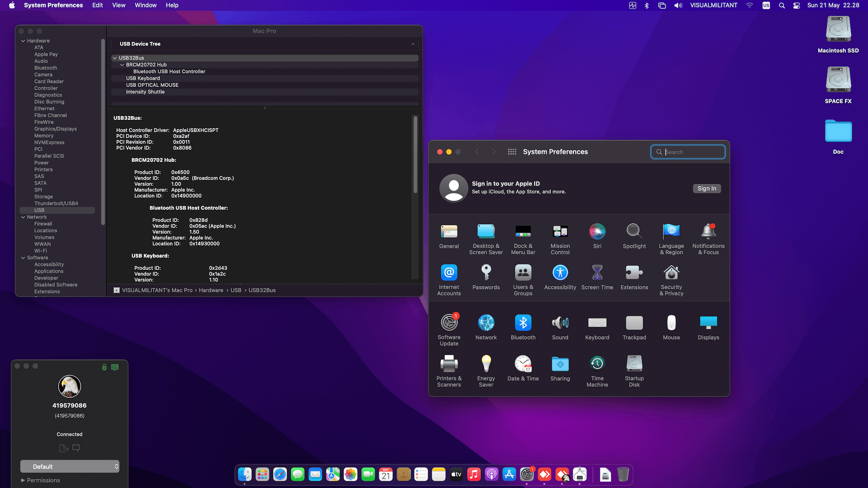868x488 pixels.
Task: Open Dock & Menu Bar preferences
Action: (x=523, y=239)
